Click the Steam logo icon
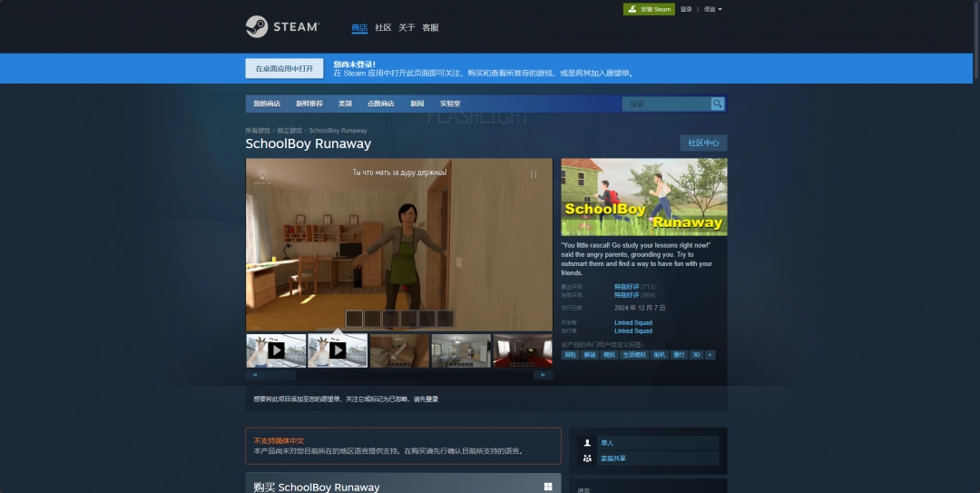The image size is (980, 493). [x=256, y=27]
